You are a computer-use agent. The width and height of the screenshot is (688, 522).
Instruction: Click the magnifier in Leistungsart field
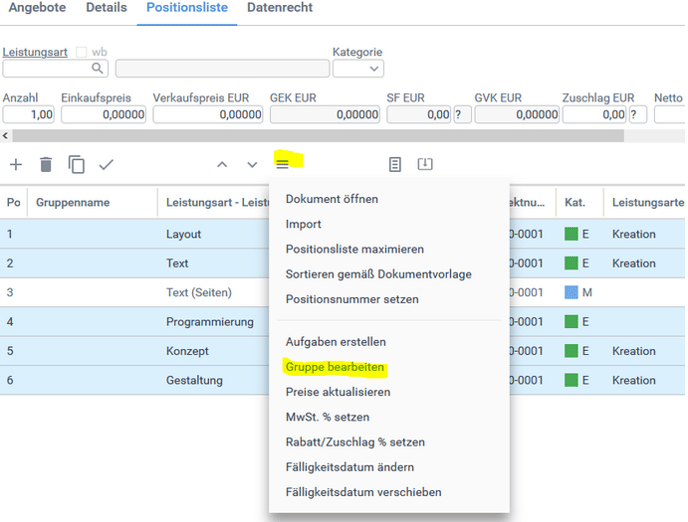(x=98, y=69)
